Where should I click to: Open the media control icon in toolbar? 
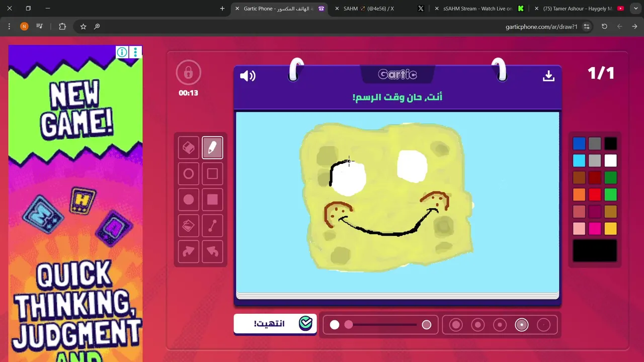click(x=40, y=27)
